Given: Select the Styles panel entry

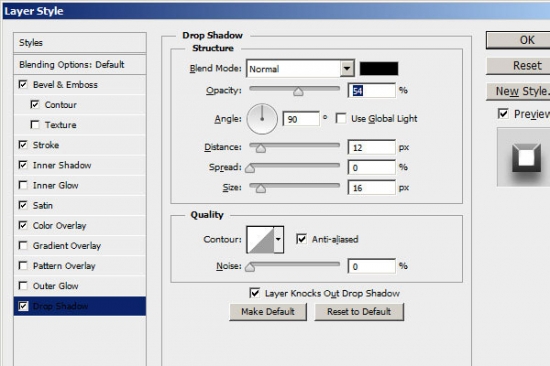Looking at the screenshot, I should coord(80,43).
